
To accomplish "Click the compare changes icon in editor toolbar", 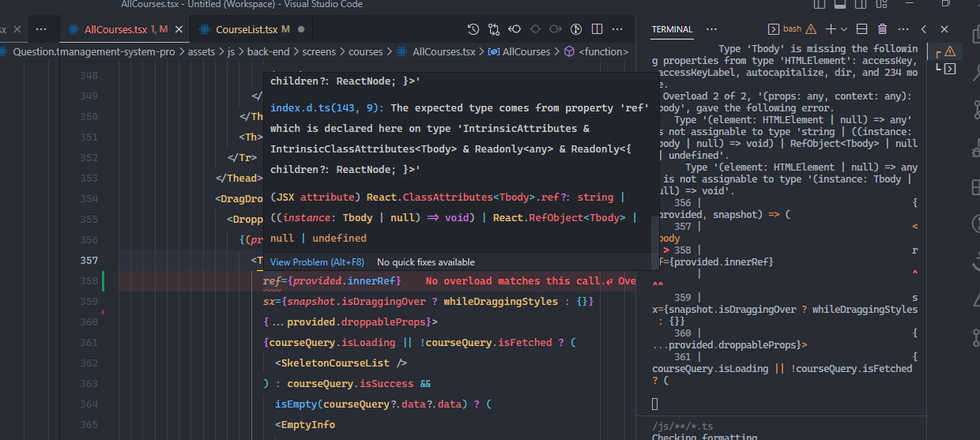I will click(494, 29).
